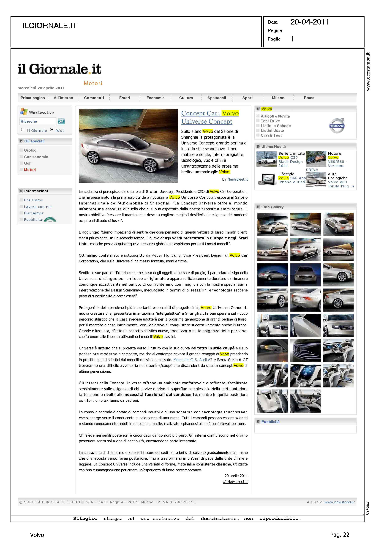Open first Foto Gallery thumbnail
This screenshot has height=550, width=392.
[x=272, y=224]
